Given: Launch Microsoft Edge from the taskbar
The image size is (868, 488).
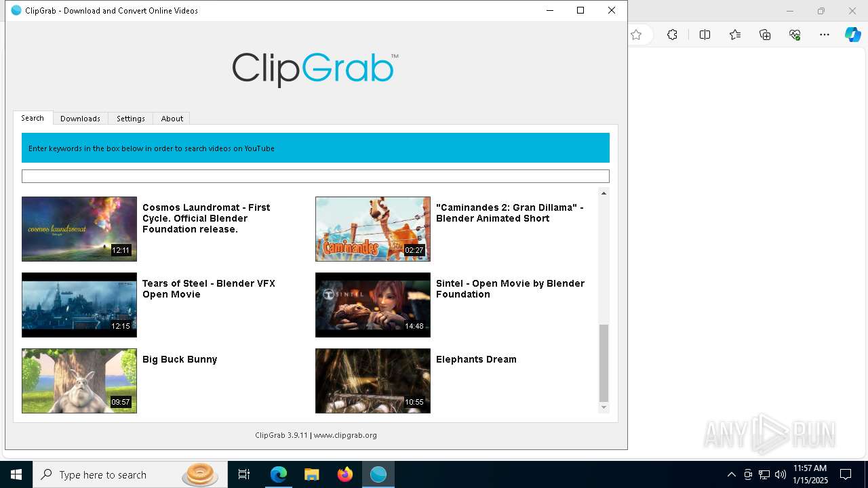Looking at the screenshot, I should point(279,474).
